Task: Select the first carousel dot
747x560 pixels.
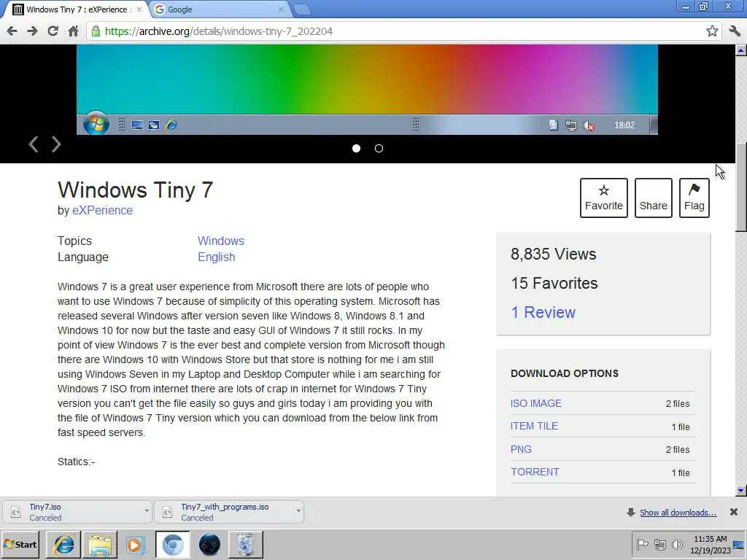Action: (356, 149)
